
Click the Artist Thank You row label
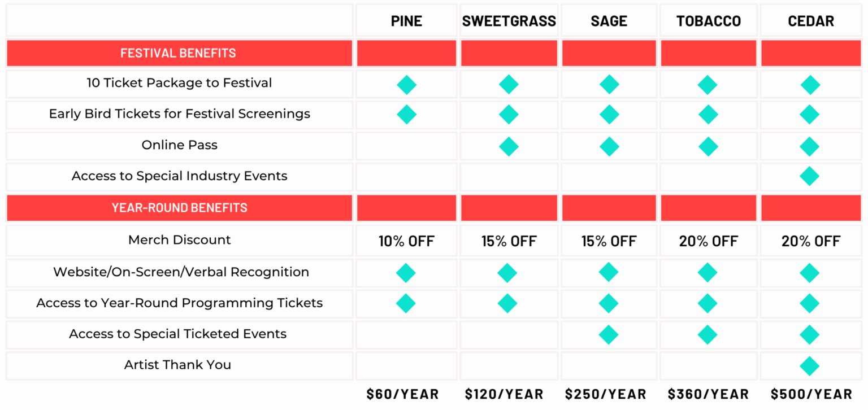pyautogui.click(x=177, y=365)
